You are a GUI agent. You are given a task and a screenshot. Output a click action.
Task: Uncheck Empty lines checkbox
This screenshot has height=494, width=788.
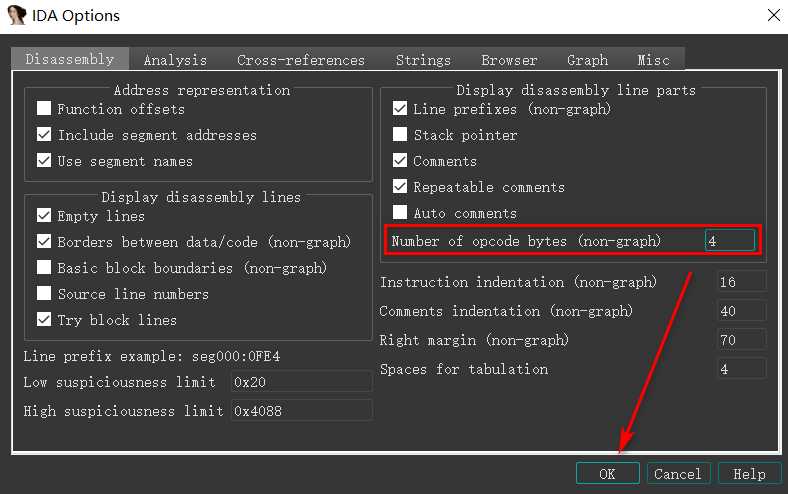click(44, 216)
